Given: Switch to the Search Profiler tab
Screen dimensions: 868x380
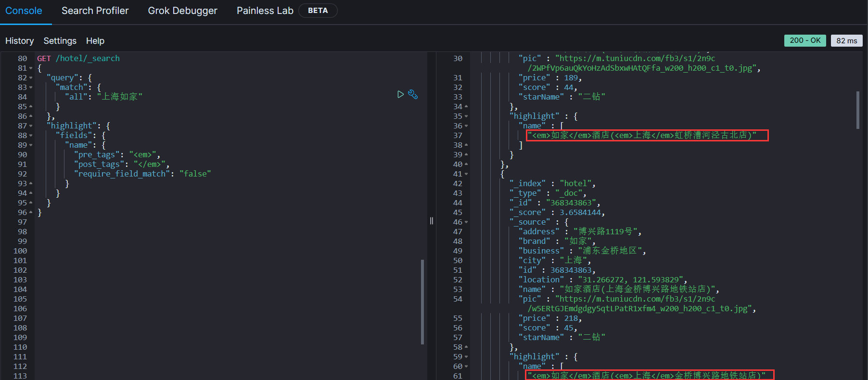Looking at the screenshot, I should [x=95, y=11].
